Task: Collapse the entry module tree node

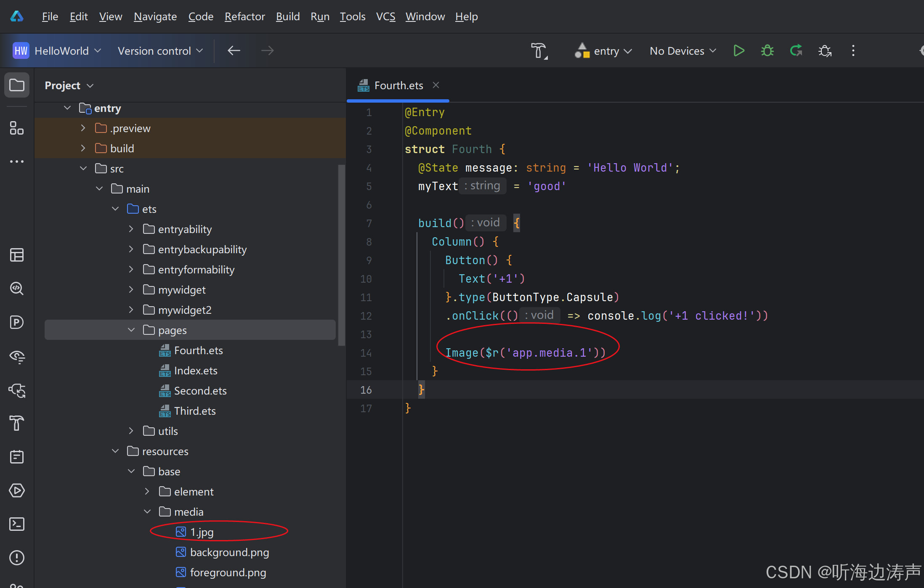Action: [x=67, y=108]
